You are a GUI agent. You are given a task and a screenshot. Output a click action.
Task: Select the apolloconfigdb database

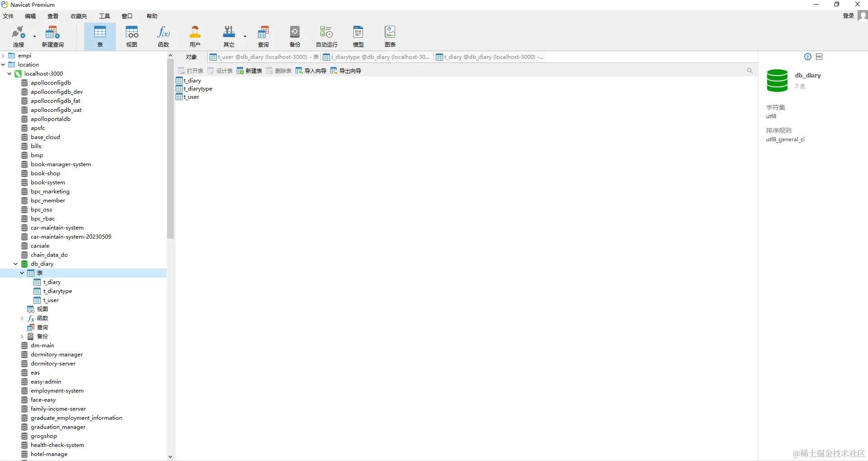[x=51, y=83]
